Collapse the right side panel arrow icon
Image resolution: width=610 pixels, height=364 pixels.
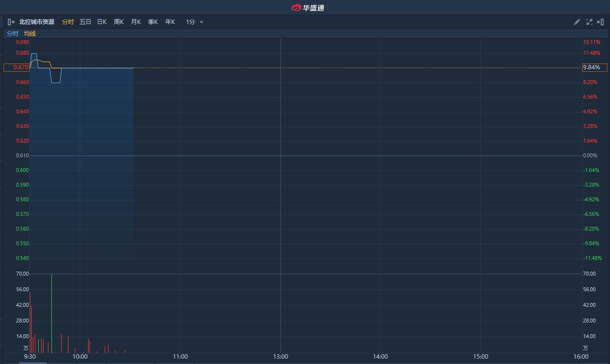600,22
